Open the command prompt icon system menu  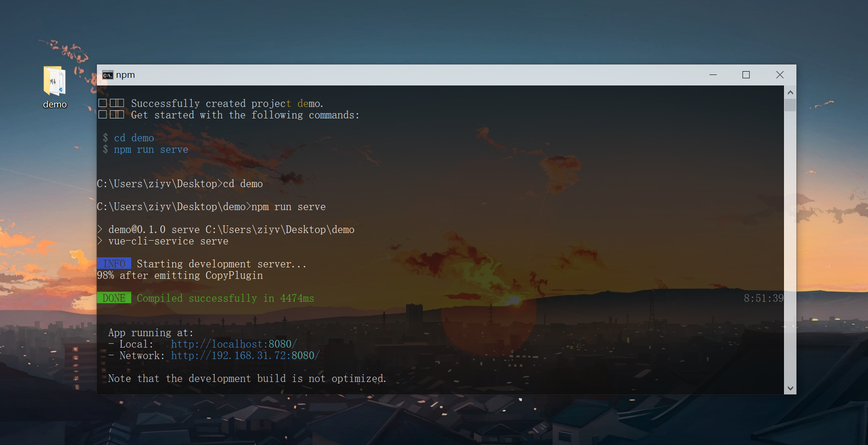[x=107, y=75]
